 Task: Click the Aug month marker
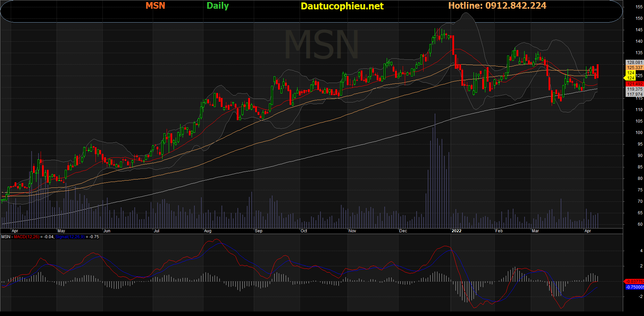click(x=208, y=231)
